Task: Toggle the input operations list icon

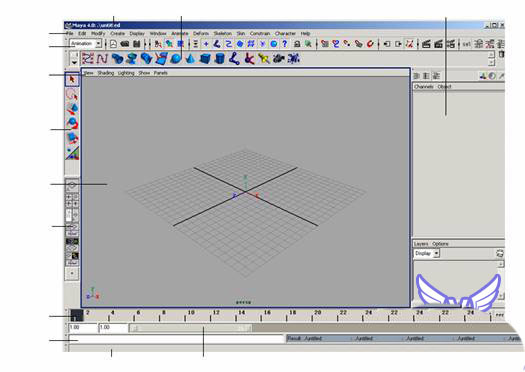Action: click(387, 44)
